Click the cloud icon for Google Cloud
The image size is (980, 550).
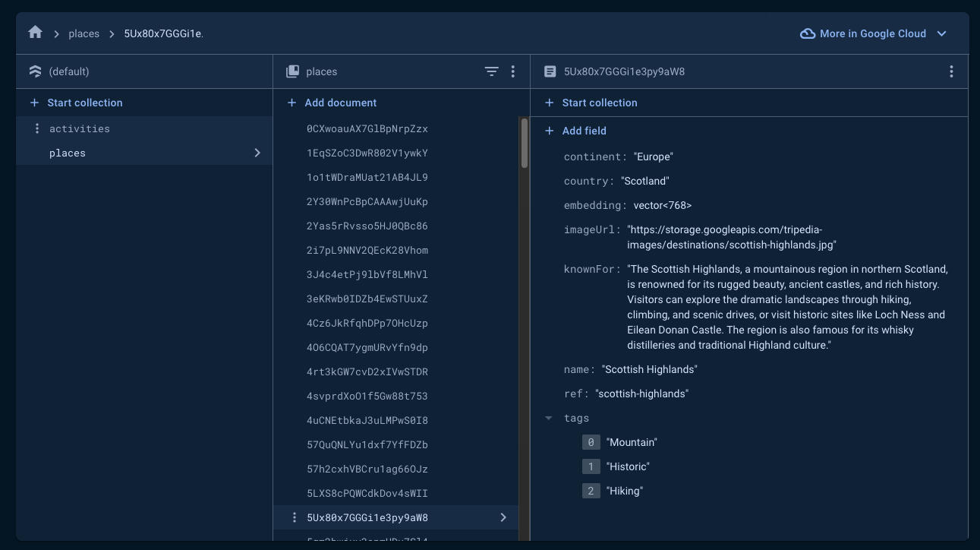pos(808,33)
